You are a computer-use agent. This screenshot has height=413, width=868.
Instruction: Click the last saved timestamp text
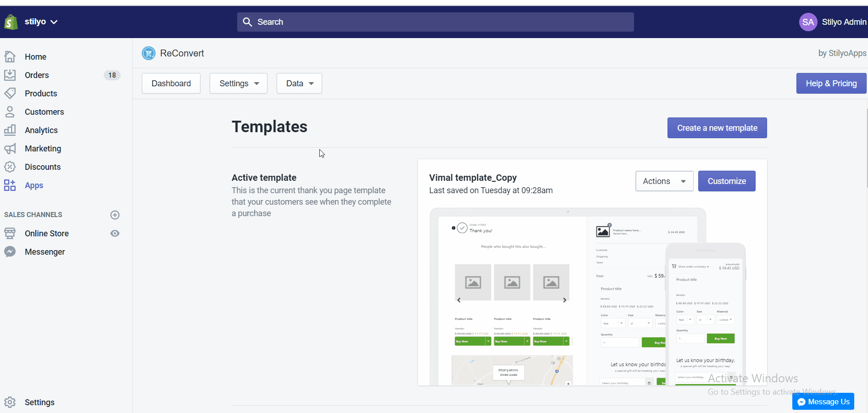491,190
